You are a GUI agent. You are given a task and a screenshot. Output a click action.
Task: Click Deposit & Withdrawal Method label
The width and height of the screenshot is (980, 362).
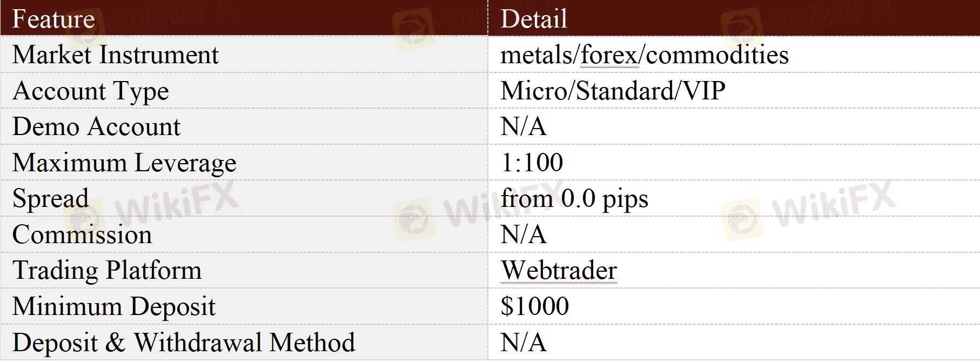[x=184, y=343]
